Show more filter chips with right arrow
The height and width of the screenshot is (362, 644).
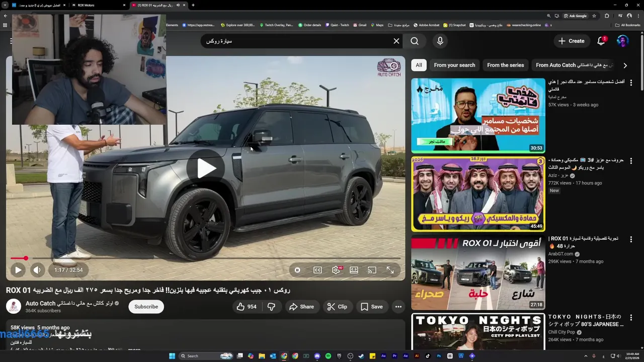tap(625, 65)
